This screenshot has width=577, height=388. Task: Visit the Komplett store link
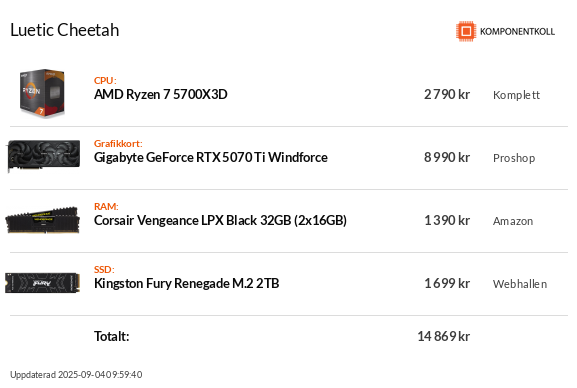coord(516,95)
